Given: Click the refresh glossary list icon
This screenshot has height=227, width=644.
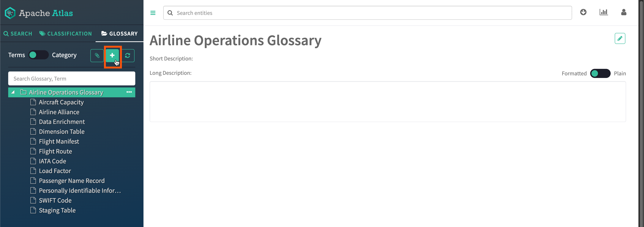Looking at the screenshot, I should point(128,55).
